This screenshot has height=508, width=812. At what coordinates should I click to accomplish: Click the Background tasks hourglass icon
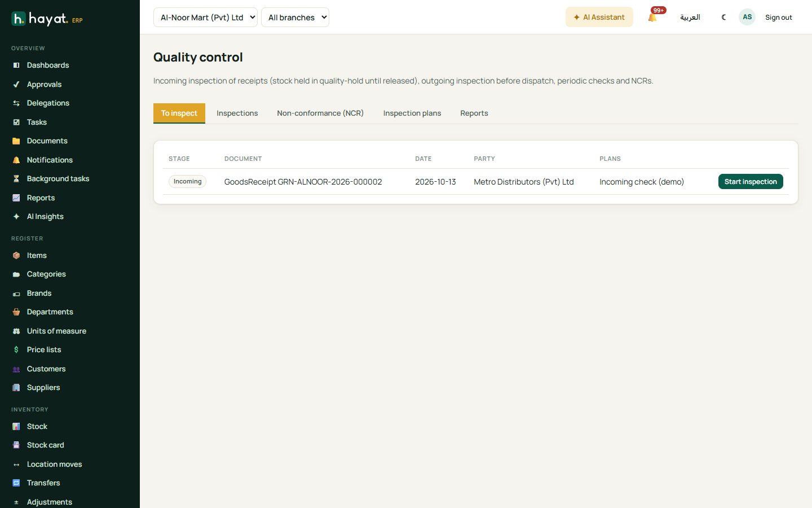(x=16, y=179)
